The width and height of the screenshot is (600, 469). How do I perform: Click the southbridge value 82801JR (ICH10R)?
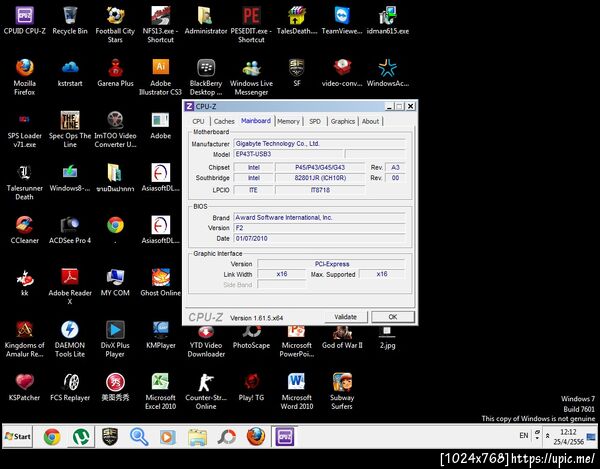[320, 178]
